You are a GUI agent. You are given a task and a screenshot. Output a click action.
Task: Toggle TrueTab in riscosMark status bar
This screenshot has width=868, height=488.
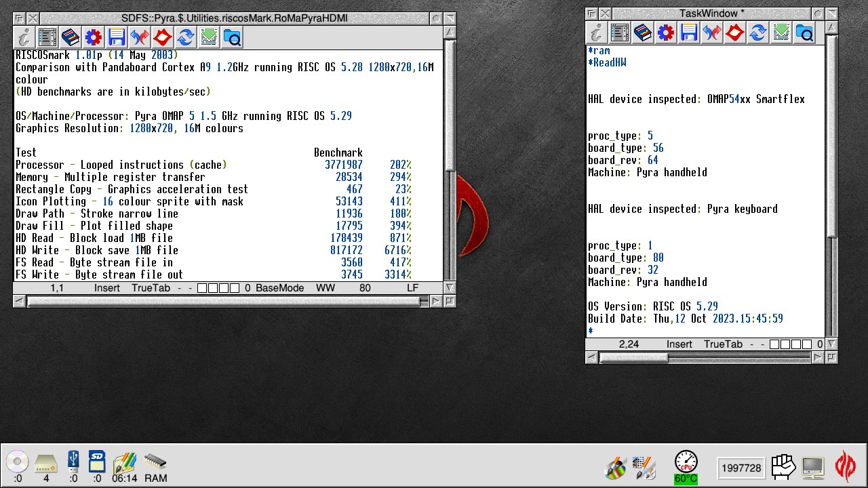coord(151,288)
